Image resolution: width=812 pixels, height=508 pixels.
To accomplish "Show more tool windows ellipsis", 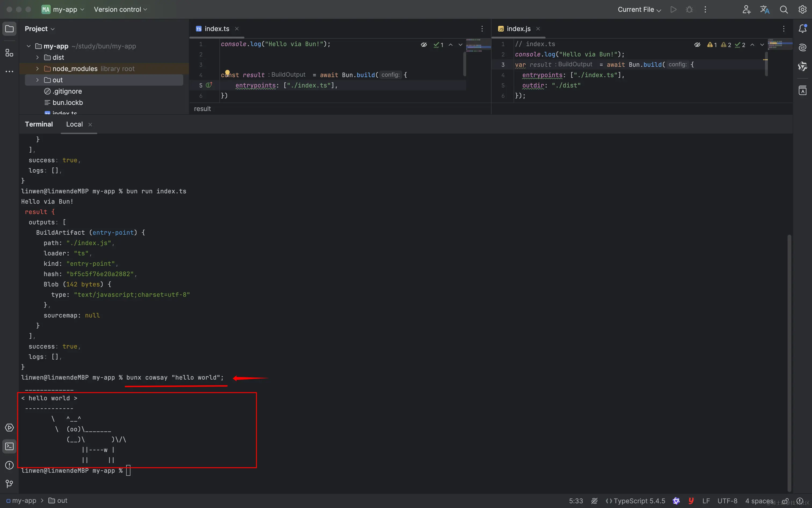I will pyautogui.click(x=9, y=71).
